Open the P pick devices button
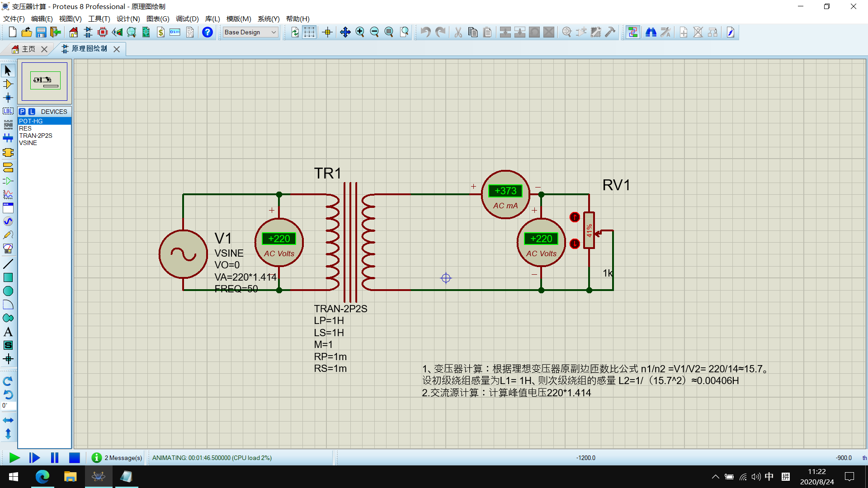868x488 pixels. 22,112
